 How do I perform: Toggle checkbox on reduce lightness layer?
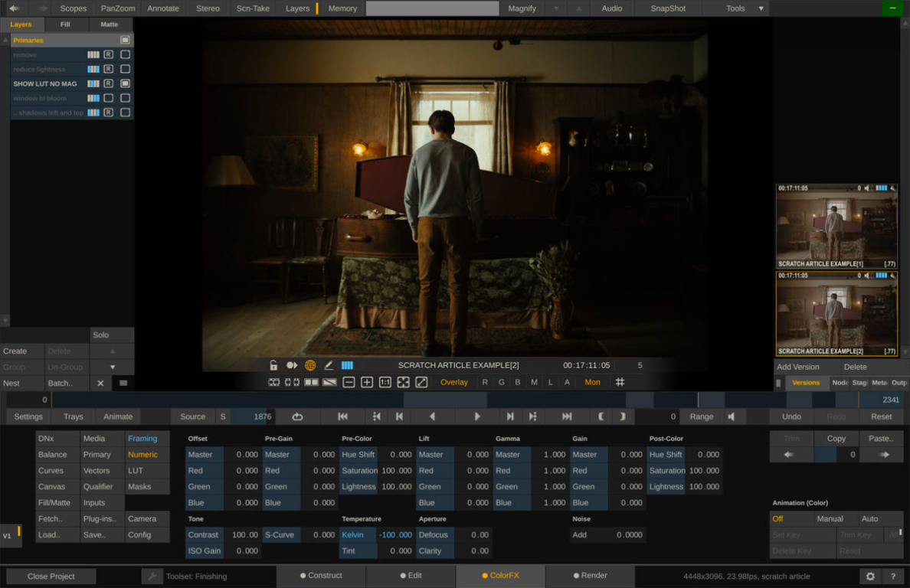[125, 69]
